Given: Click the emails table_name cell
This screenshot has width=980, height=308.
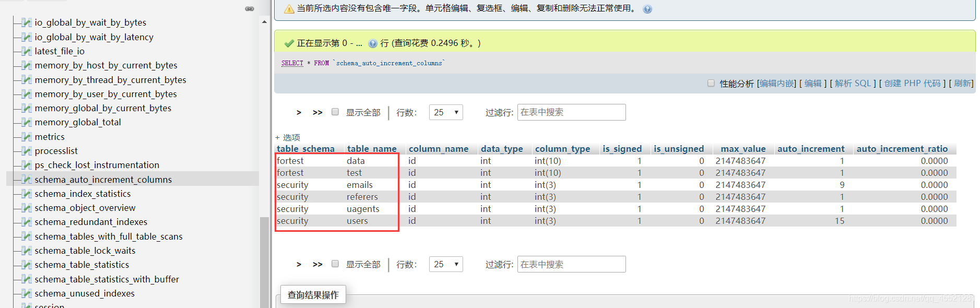Looking at the screenshot, I should coord(360,185).
